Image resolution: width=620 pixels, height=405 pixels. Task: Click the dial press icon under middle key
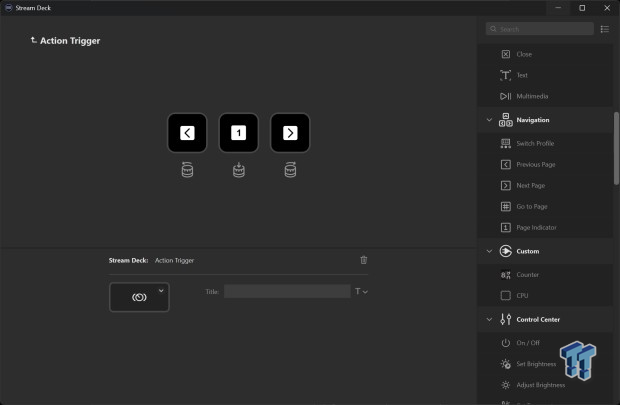coord(238,170)
